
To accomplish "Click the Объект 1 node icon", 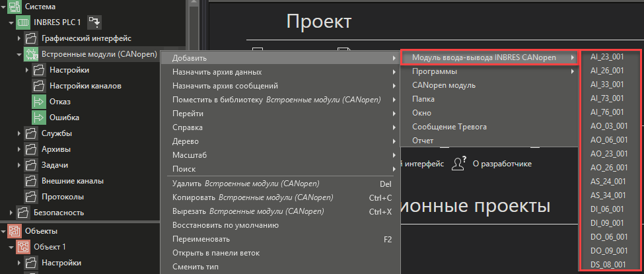I will 22,247.
